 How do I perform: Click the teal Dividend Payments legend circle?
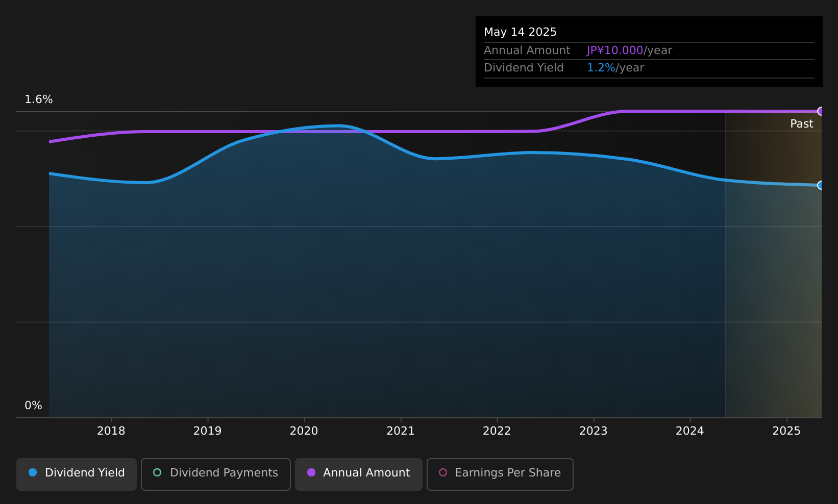[x=157, y=473]
